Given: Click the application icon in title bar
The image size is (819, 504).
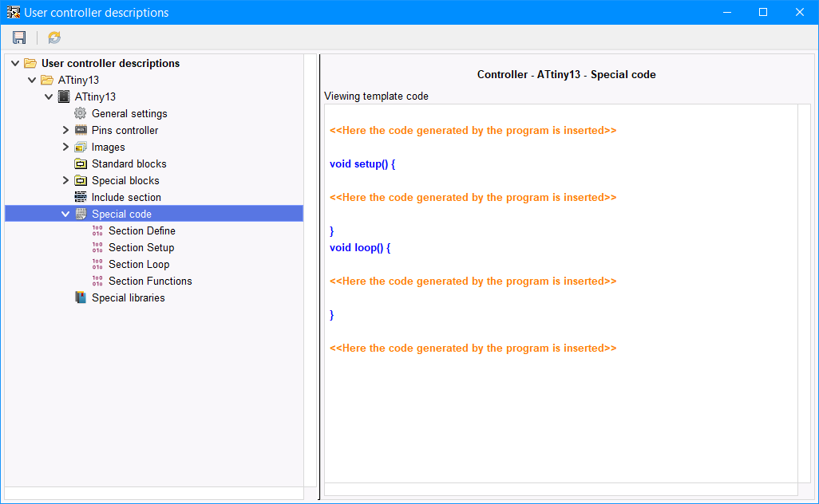Looking at the screenshot, I should pos(13,12).
